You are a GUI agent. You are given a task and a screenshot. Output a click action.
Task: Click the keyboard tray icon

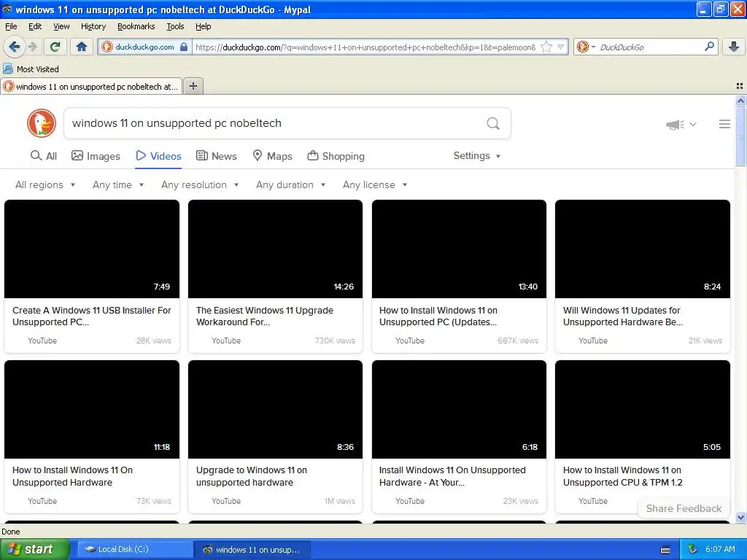(665, 550)
